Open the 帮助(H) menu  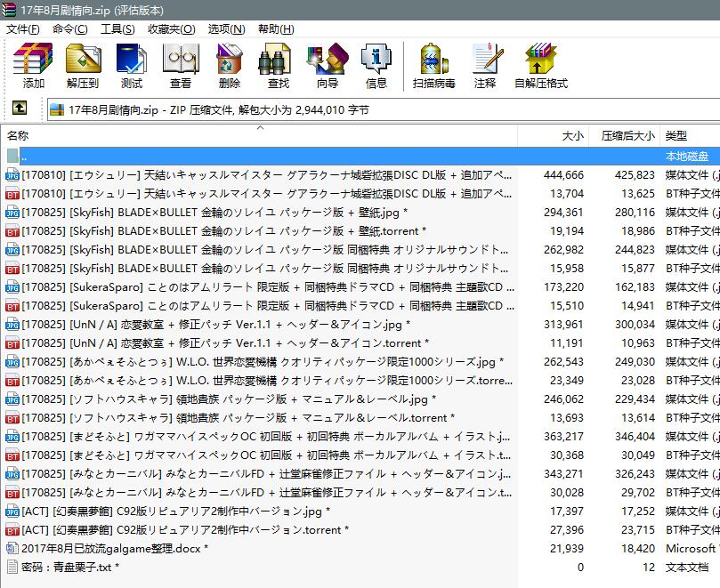tap(276, 29)
